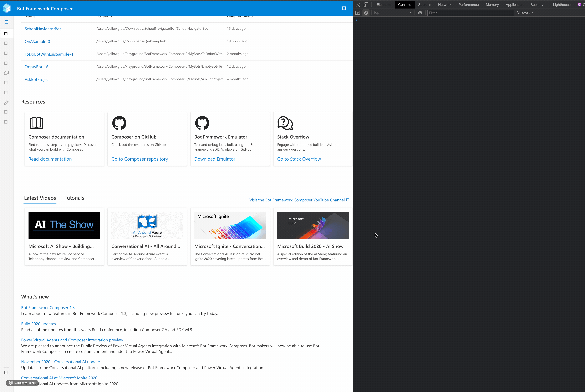The width and height of the screenshot is (585, 392).
Task: Open the Lighthouse devtools tab
Action: [561, 5]
